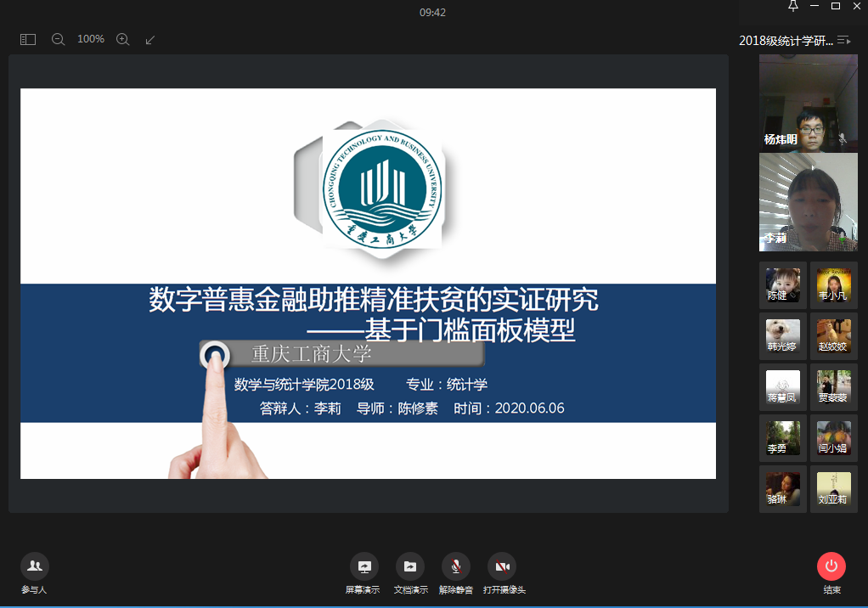
Task: Select 杨炜明's video tile
Action: tap(808, 104)
